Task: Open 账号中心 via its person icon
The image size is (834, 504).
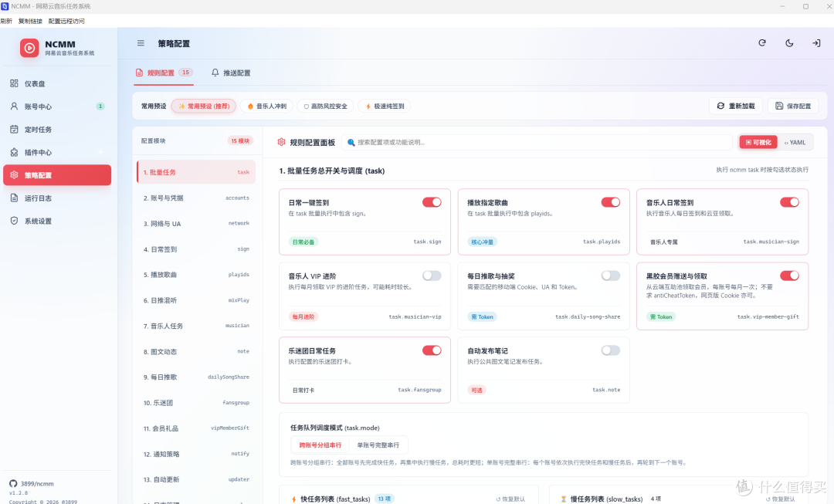Action: (14, 107)
